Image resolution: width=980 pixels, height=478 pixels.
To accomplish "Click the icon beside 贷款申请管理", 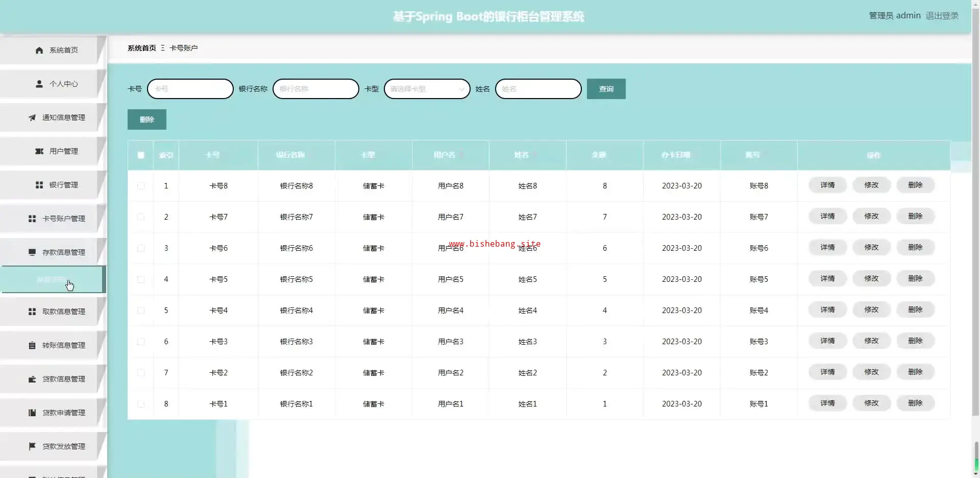I will [32, 413].
